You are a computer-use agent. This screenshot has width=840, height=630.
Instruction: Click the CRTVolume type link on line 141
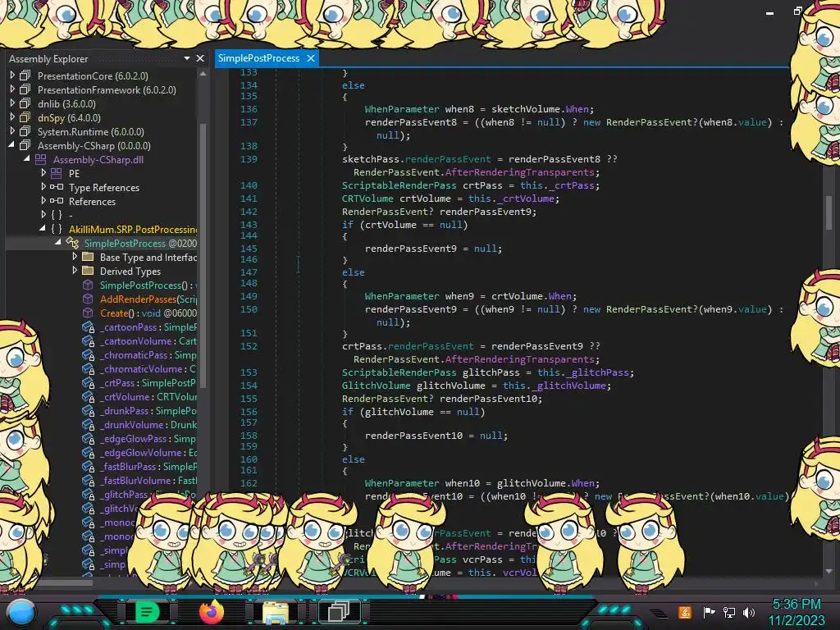(x=368, y=199)
